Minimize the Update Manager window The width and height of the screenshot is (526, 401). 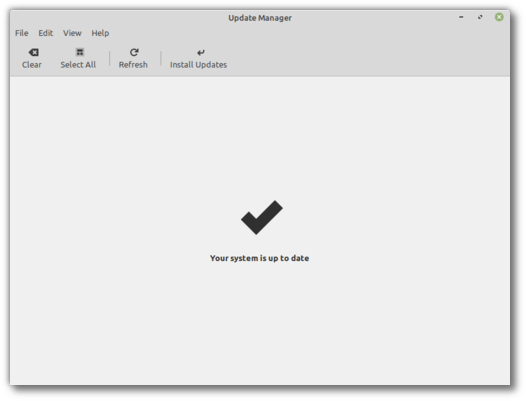pyautogui.click(x=461, y=17)
